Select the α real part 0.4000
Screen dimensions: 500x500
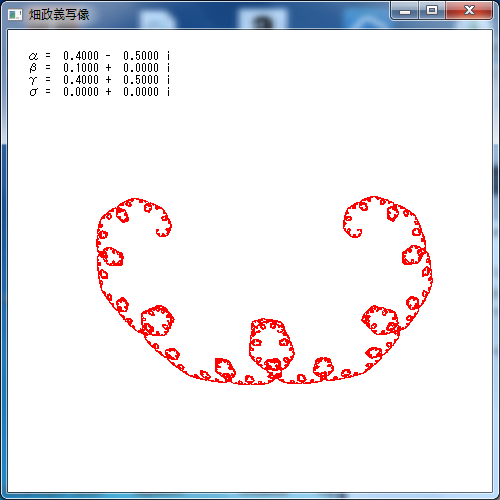(x=81, y=55)
